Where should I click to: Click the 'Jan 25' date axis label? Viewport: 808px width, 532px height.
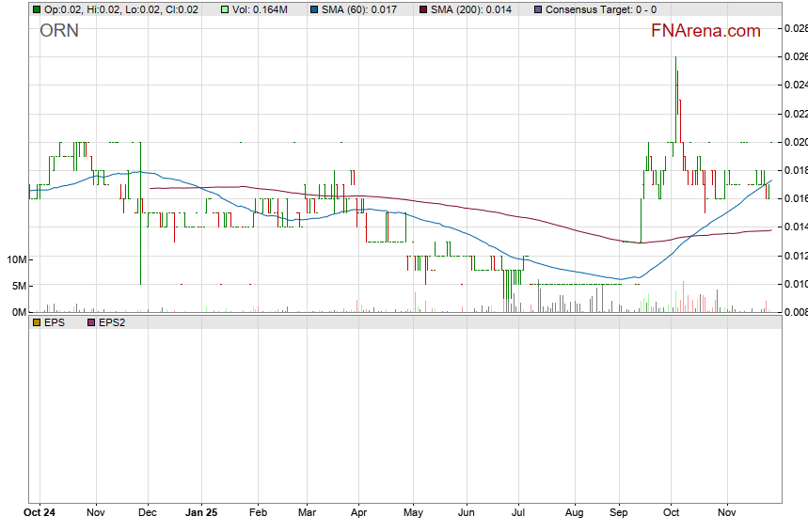coord(200,514)
